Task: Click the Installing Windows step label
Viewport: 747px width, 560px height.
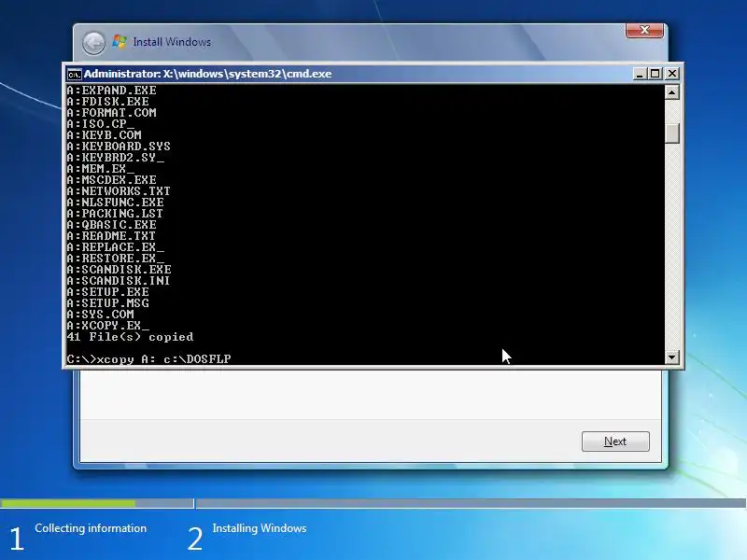Action: tap(260, 528)
